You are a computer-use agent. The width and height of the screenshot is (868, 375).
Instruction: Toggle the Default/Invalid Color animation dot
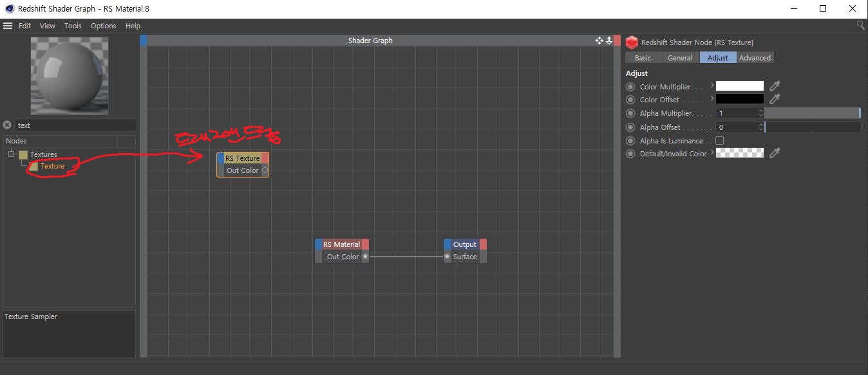coord(630,154)
